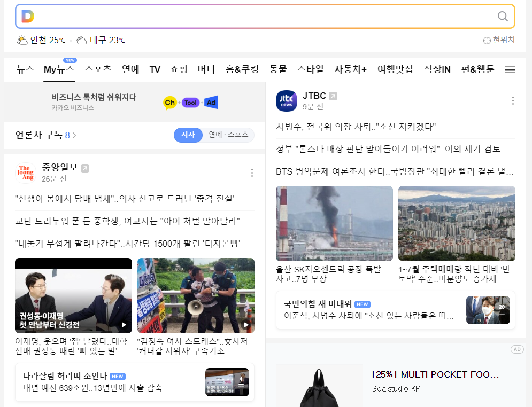
Task: Open the 자동차+ tab
Action: (350, 69)
